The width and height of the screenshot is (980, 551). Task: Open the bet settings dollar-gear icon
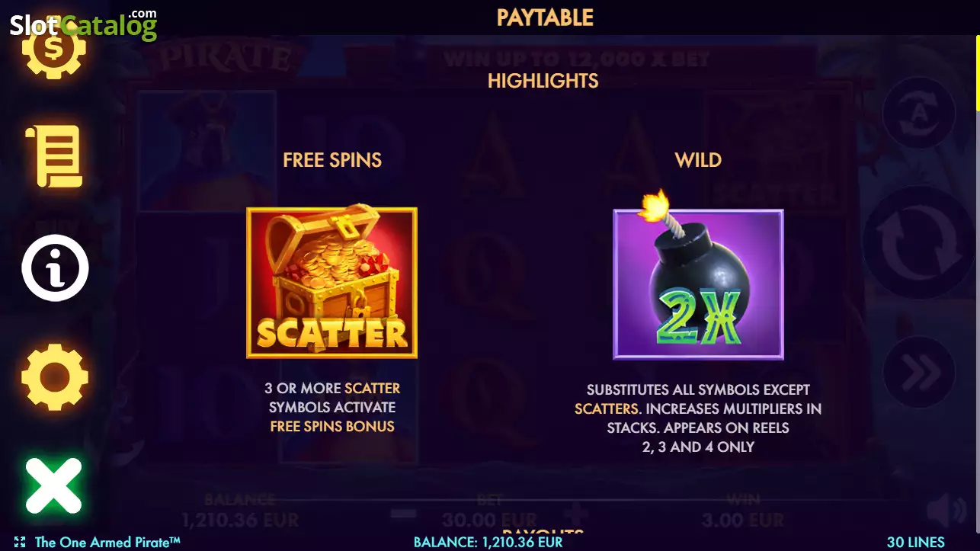[x=54, y=50]
